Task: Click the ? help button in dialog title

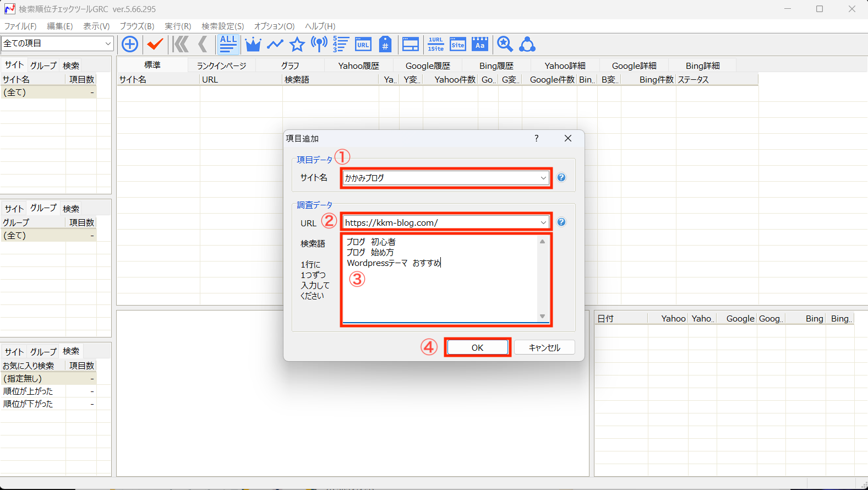Action: pyautogui.click(x=537, y=138)
